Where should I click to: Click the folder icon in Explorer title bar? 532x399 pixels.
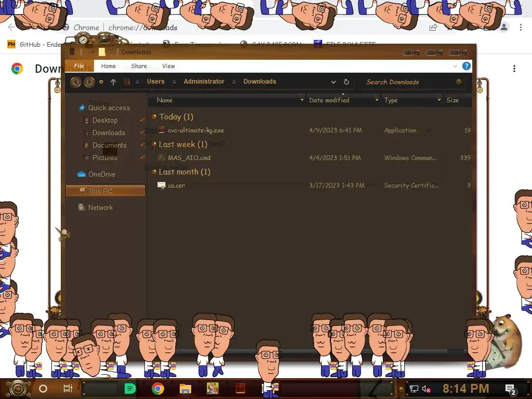point(102,52)
